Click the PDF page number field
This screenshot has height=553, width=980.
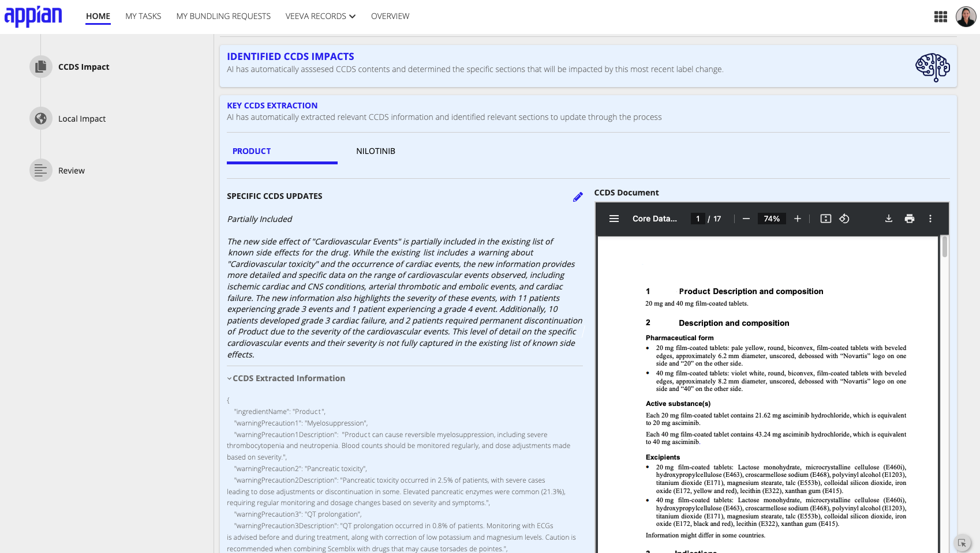[698, 219]
